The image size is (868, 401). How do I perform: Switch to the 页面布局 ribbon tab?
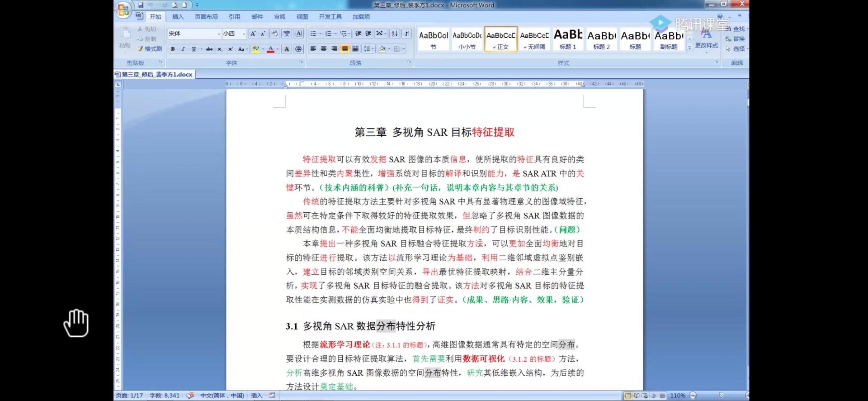pos(206,17)
